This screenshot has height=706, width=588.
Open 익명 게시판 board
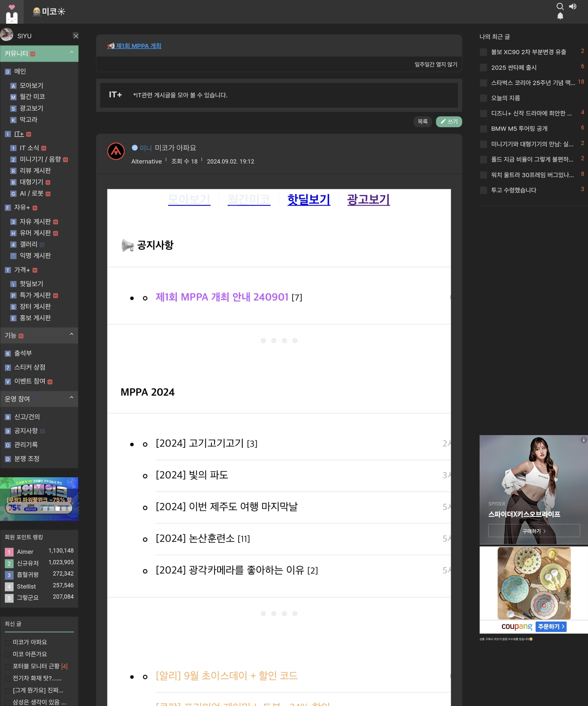pyautogui.click(x=35, y=256)
